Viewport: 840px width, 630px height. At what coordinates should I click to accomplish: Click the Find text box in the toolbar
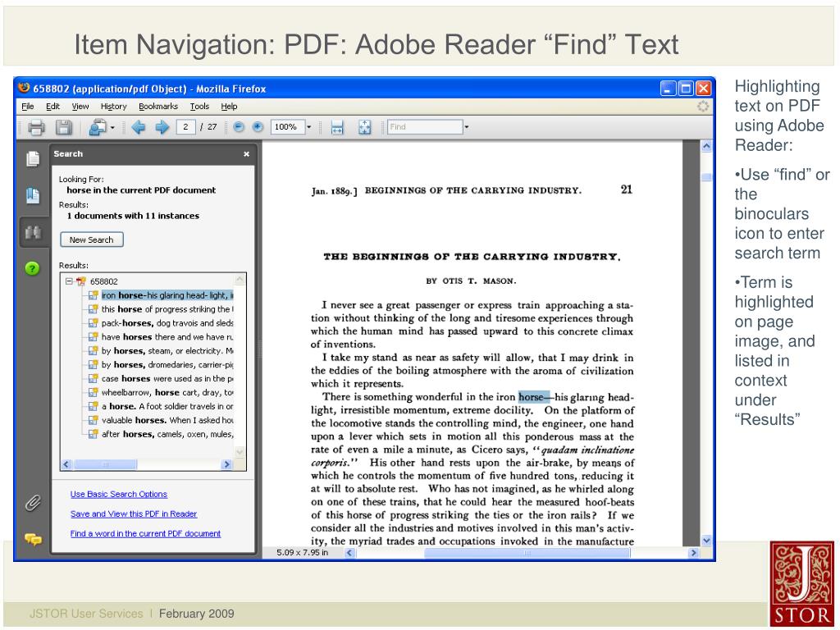[425, 127]
